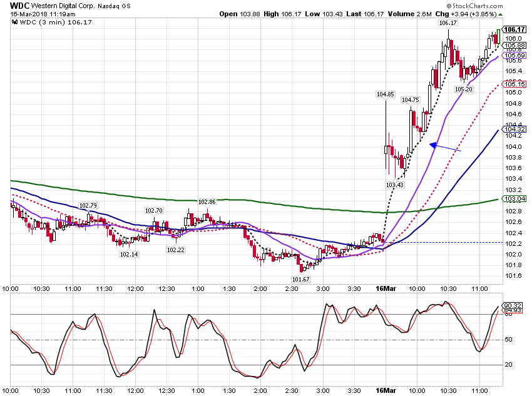Click the Volume 2.6M reading
532x396 pixels.
pos(409,14)
